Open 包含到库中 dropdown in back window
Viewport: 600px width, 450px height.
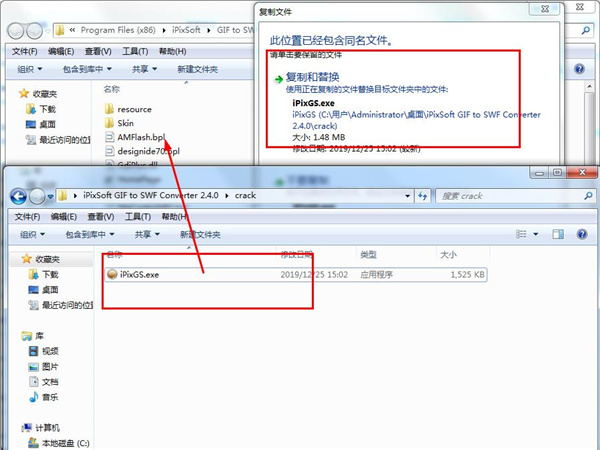click(x=87, y=69)
